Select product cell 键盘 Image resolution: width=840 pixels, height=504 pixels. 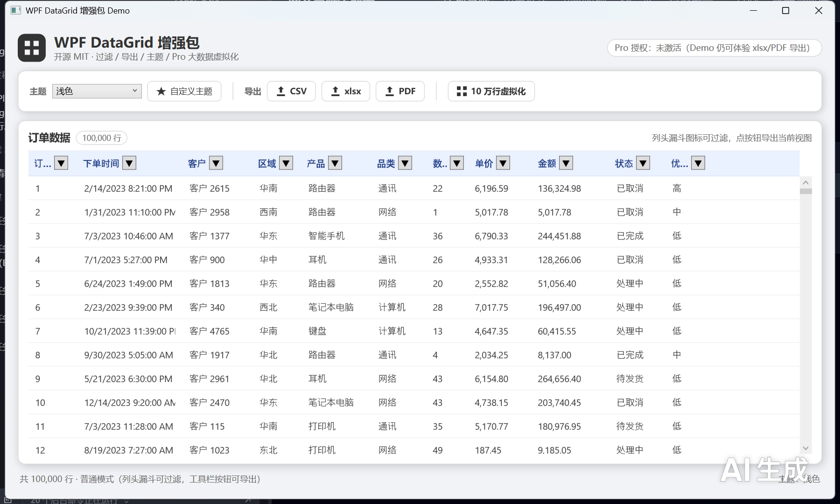tap(317, 331)
